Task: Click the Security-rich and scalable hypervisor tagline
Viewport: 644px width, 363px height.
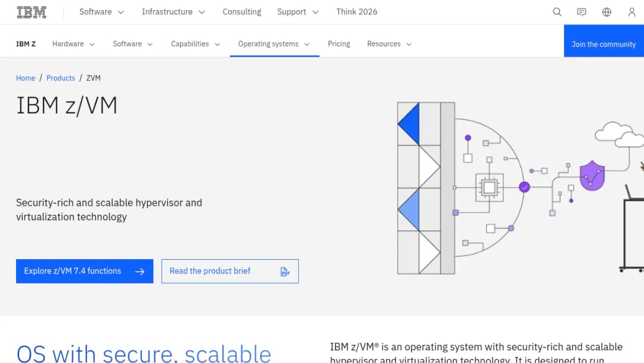Action: (x=109, y=210)
